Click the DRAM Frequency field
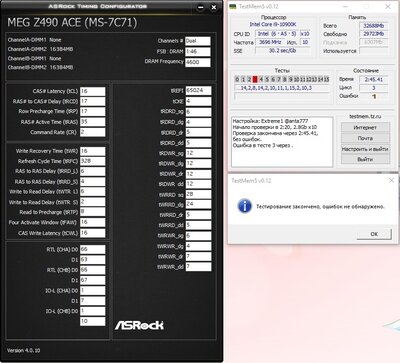 click(198, 62)
